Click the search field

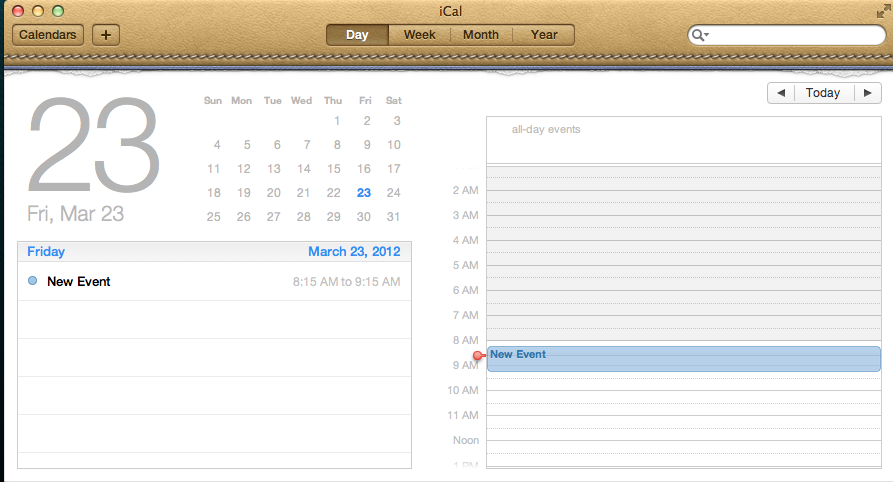pos(787,35)
